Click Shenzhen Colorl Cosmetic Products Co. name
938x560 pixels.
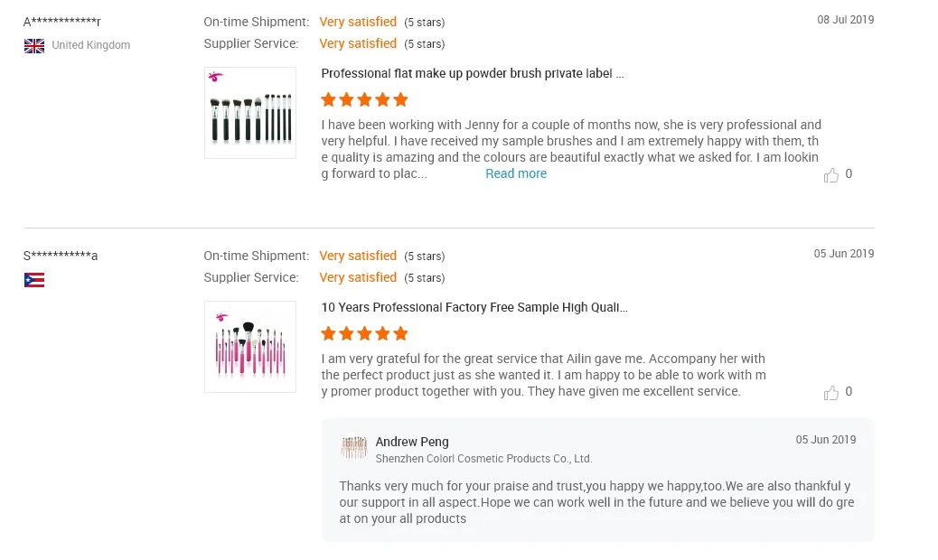click(x=483, y=459)
